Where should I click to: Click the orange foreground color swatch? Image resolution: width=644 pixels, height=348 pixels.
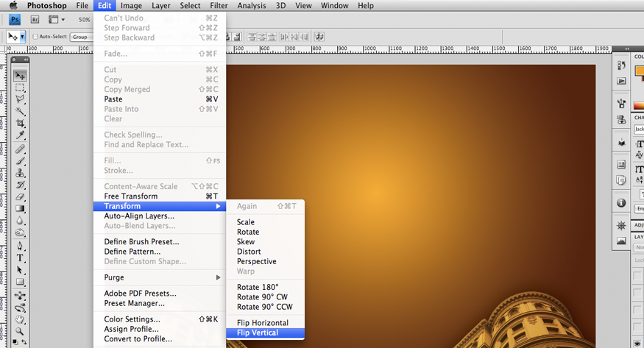(x=640, y=71)
